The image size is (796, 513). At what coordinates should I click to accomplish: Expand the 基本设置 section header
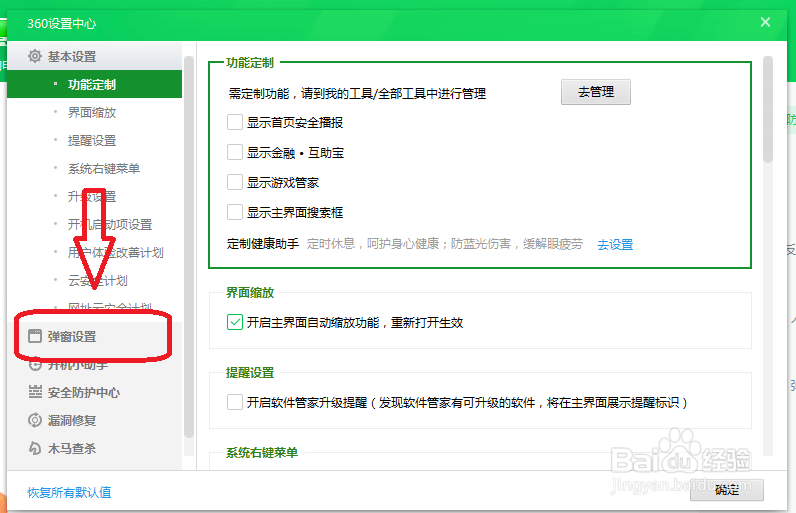tap(94, 56)
